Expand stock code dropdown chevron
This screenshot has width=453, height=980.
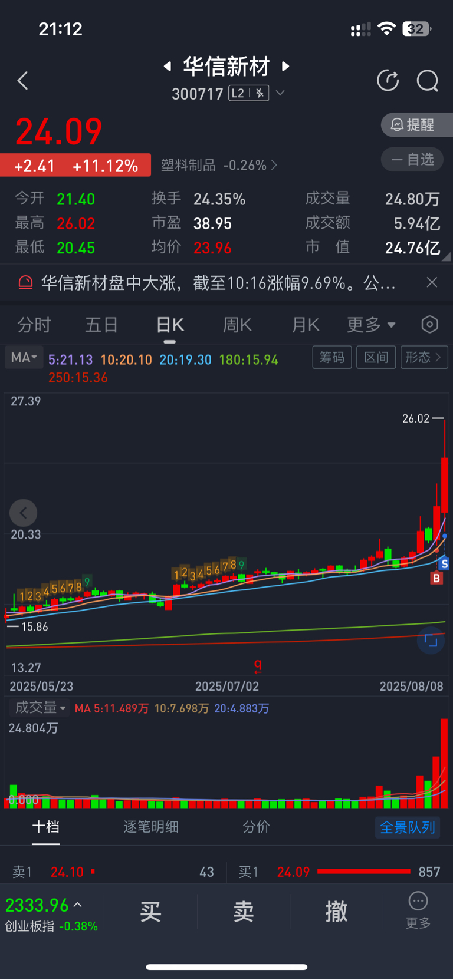click(280, 93)
